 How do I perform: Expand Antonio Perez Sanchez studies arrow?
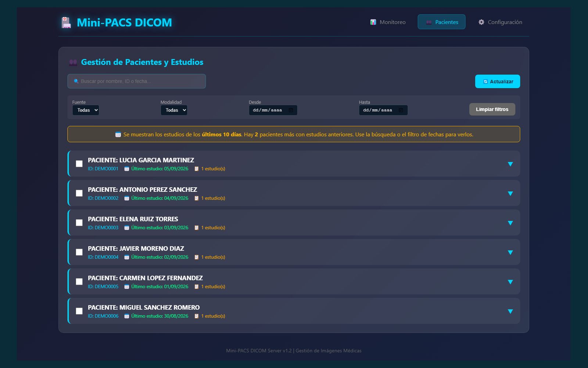click(x=510, y=194)
